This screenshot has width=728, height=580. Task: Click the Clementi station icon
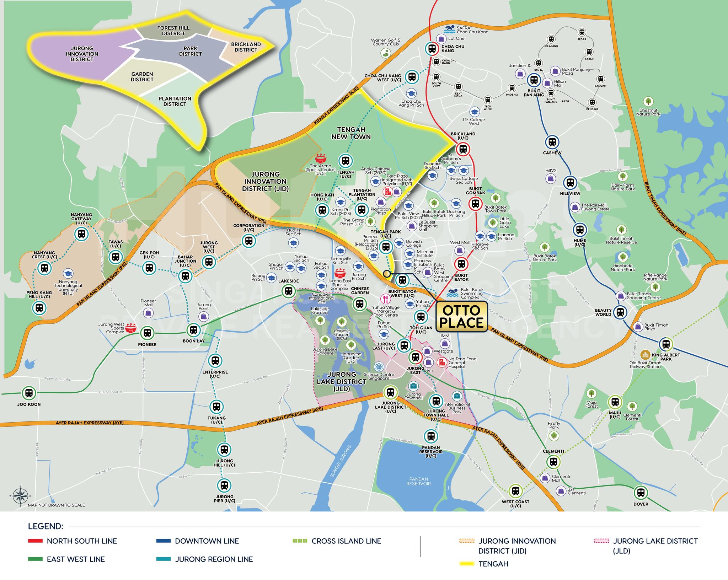click(553, 462)
